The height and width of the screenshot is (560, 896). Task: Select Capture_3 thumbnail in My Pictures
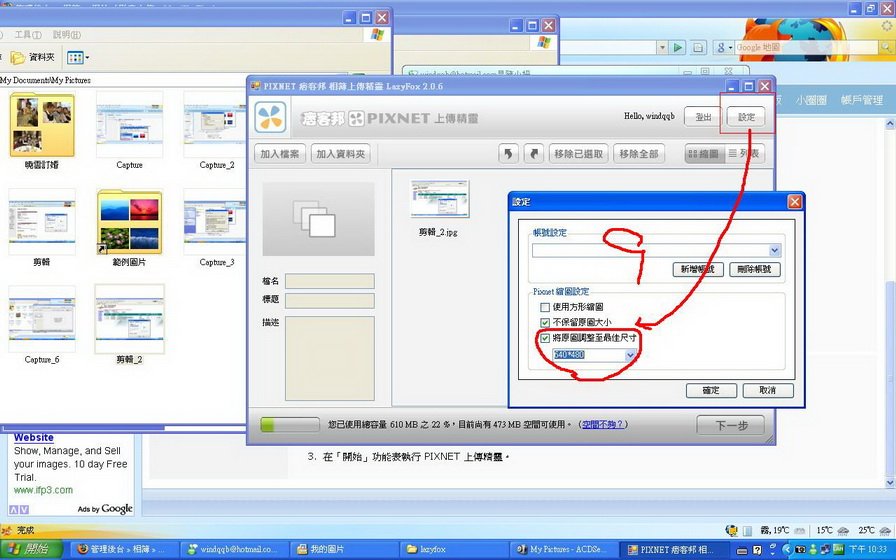coord(215,222)
